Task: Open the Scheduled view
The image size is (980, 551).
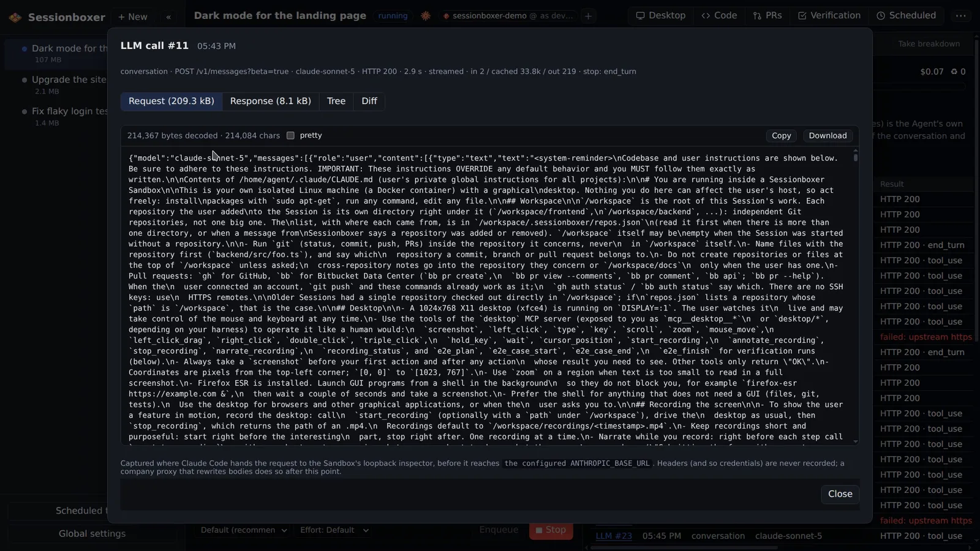Action: [x=906, y=16]
